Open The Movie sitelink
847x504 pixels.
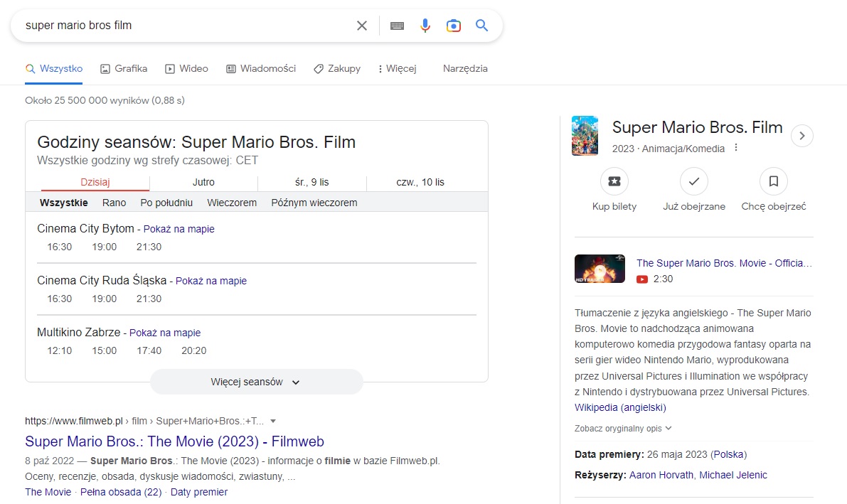pos(48,492)
